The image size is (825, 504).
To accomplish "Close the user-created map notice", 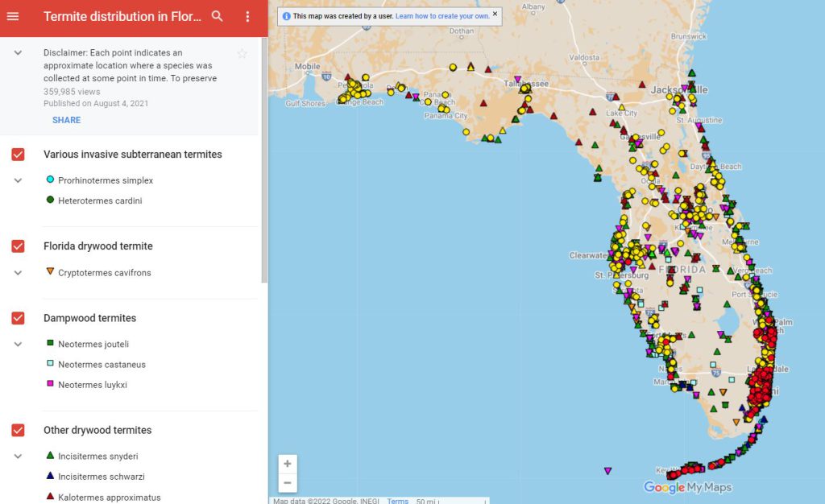I will pyautogui.click(x=495, y=14).
